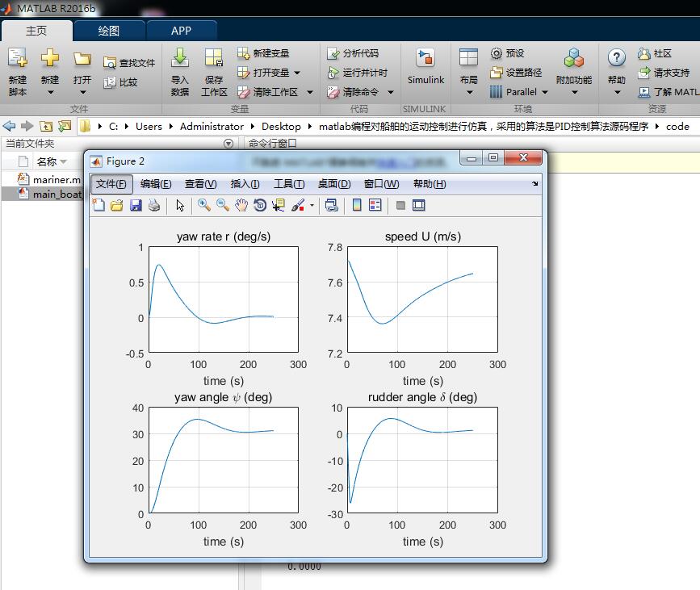Screen dimensions: 700x590
Task: Show plot tools and dock figure
Action: (x=419, y=205)
